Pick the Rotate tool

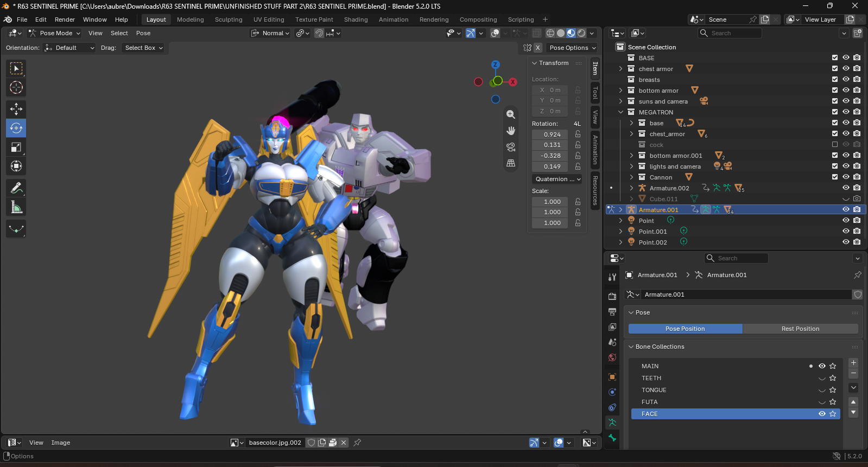(16, 128)
